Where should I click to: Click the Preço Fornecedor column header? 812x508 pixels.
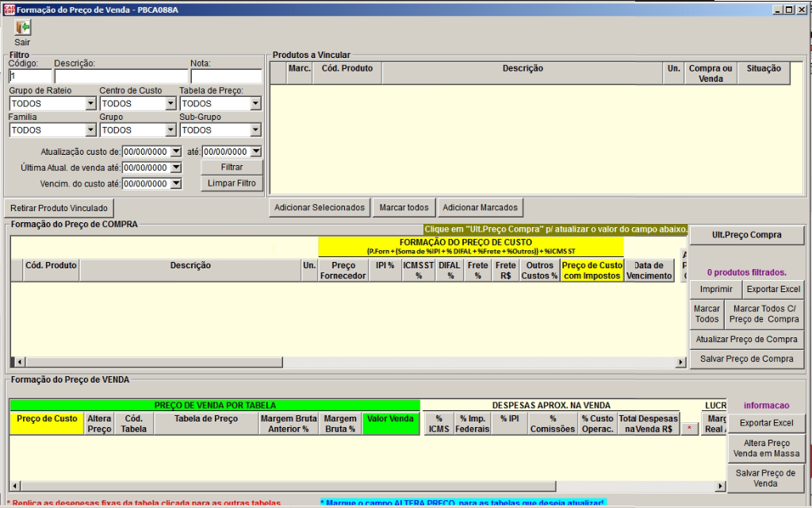tap(343, 271)
